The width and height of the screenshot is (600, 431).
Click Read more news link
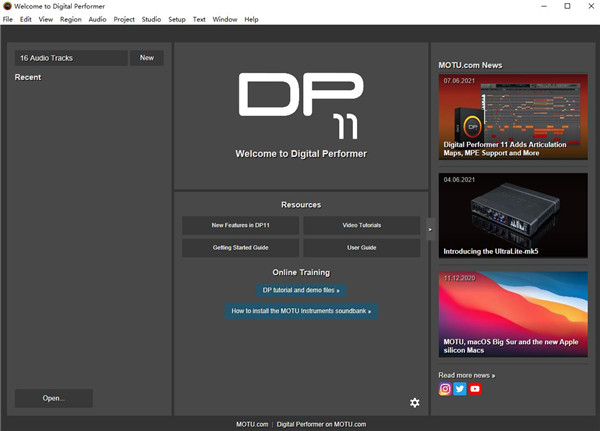tap(466, 375)
